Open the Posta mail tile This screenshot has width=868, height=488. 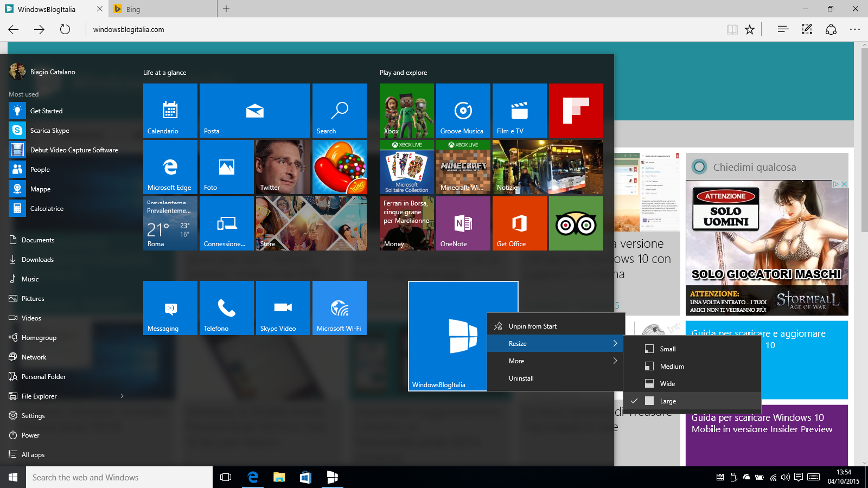pos(255,111)
